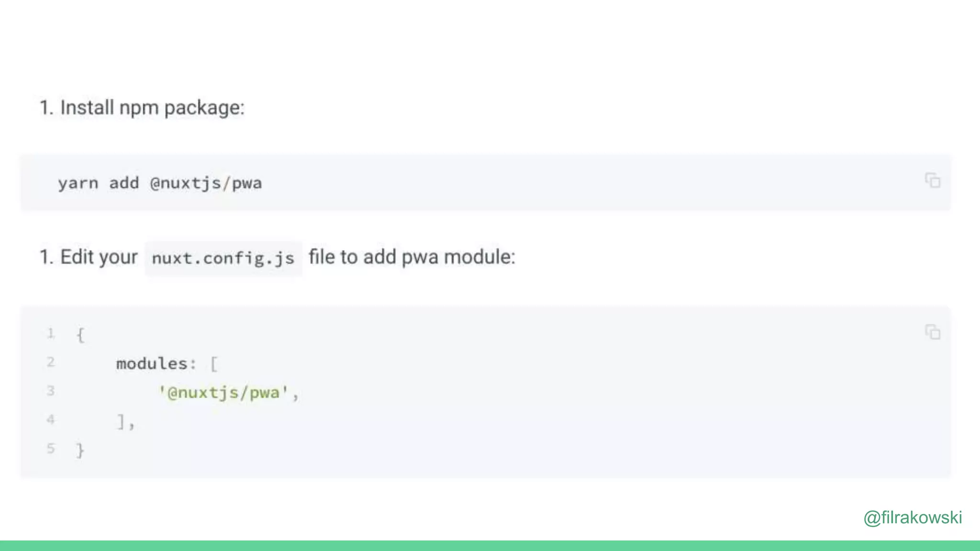Click the Install npm package heading
The height and width of the screenshot is (551, 980).
coord(142,108)
